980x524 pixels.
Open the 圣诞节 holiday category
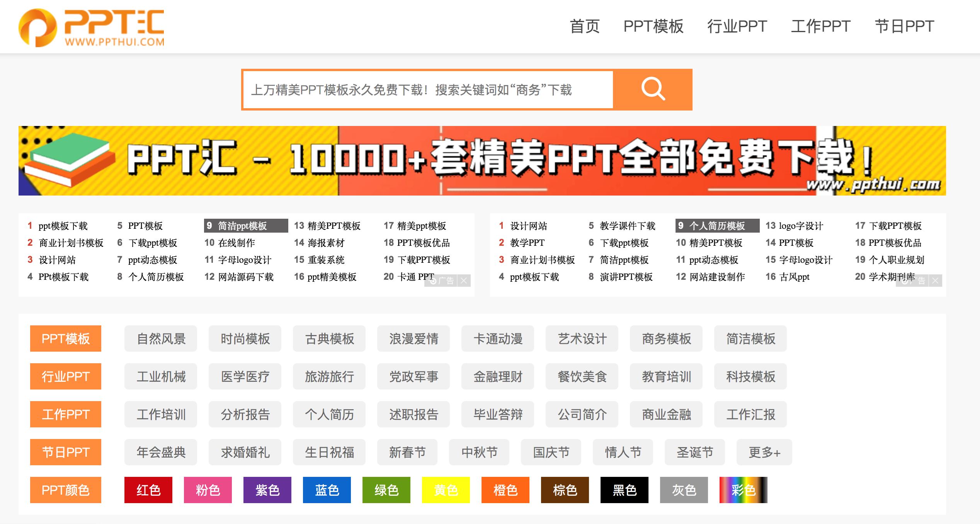(x=694, y=452)
